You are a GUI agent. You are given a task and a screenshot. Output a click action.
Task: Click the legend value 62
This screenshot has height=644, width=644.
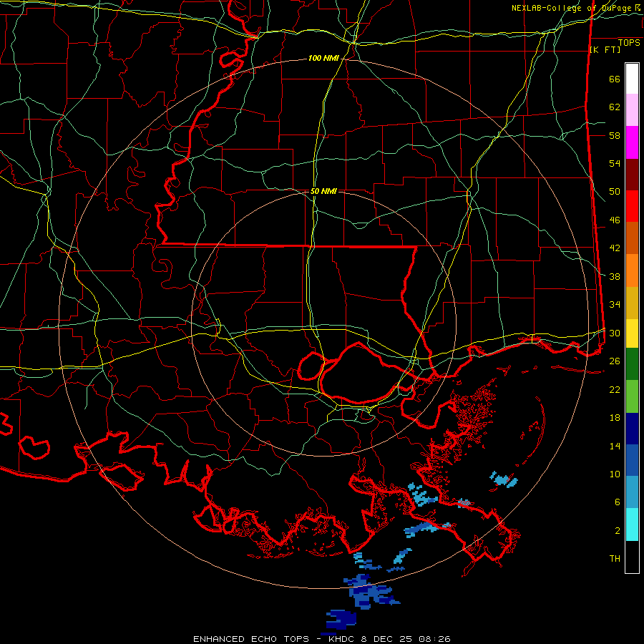[615, 107]
